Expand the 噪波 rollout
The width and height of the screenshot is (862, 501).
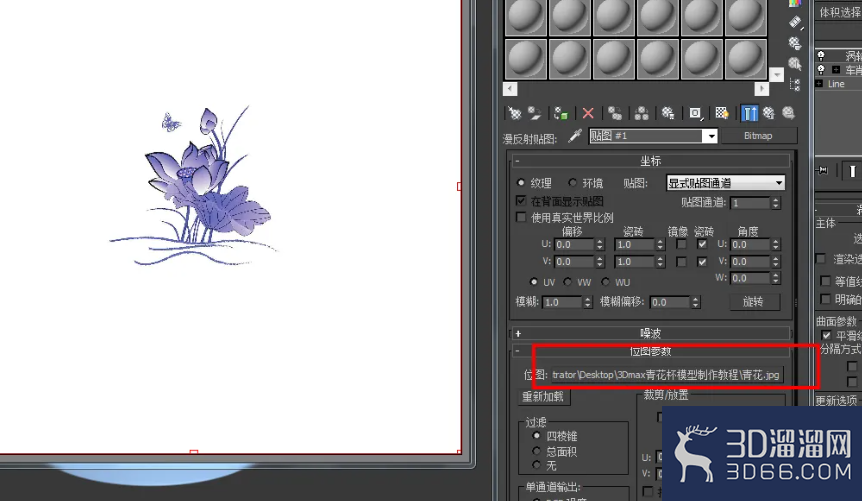[x=651, y=333]
